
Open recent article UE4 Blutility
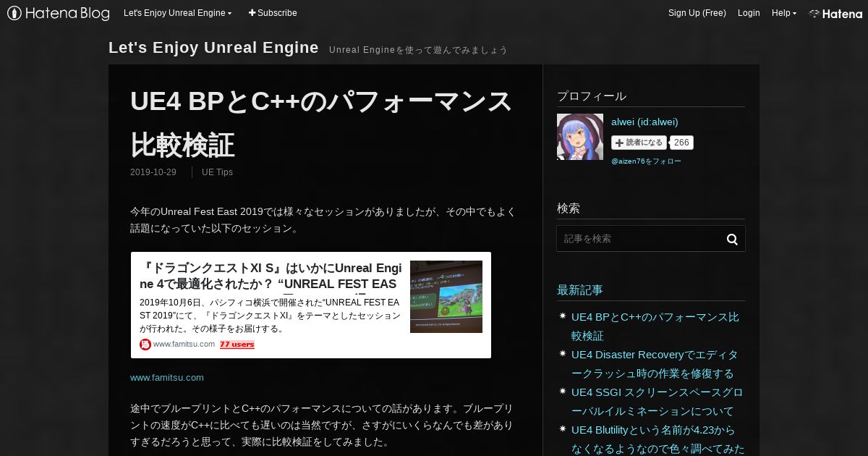click(x=658, y=439)
